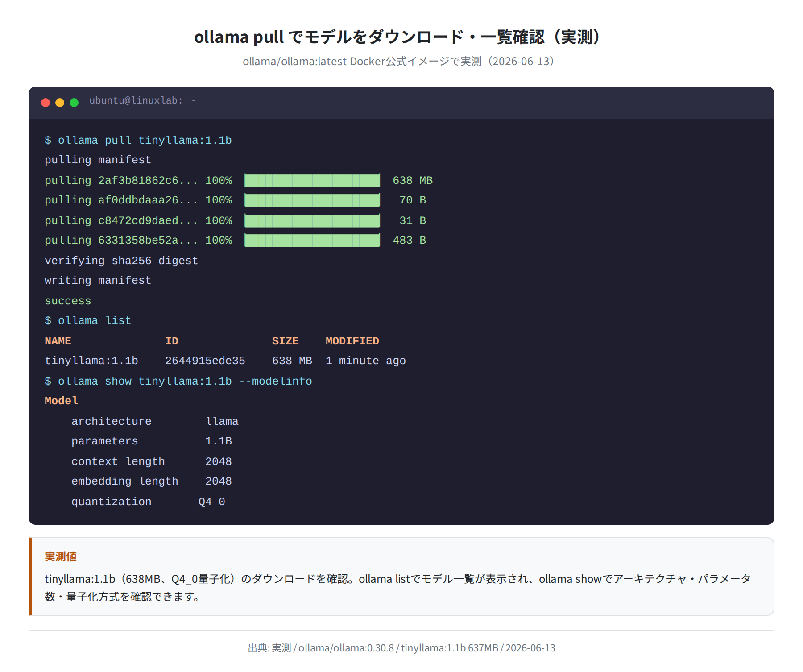803x672 pixels.
Task: Click 'tinyllama:1.1b' in the list table row
Action: 91,361
